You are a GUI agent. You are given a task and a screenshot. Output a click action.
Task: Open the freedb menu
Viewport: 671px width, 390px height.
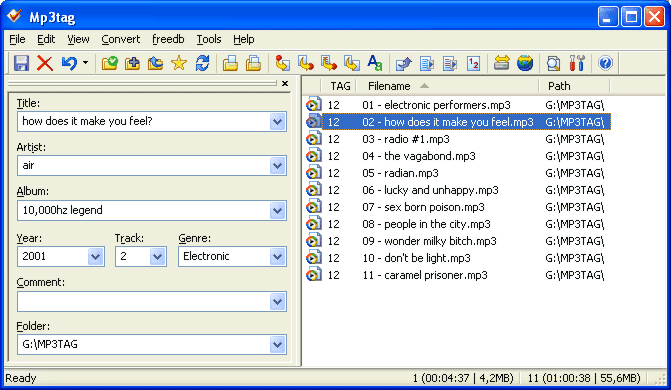(x=168, y=39)
